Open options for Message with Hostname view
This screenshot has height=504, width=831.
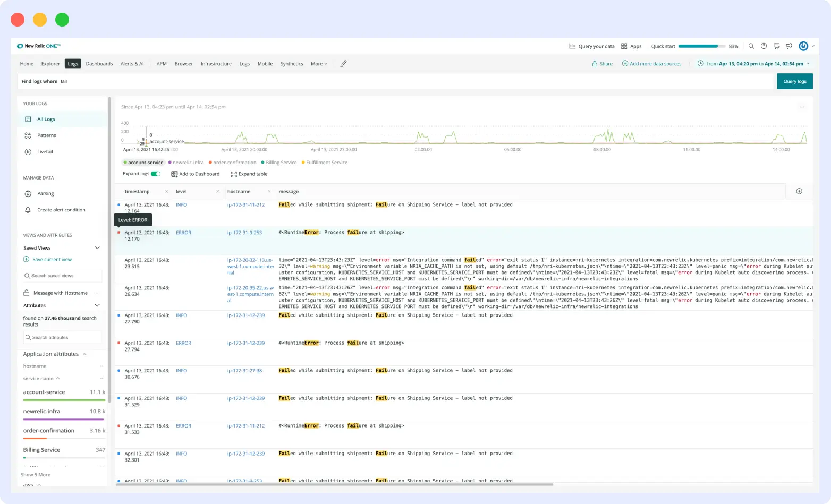[x=96, y=293]
